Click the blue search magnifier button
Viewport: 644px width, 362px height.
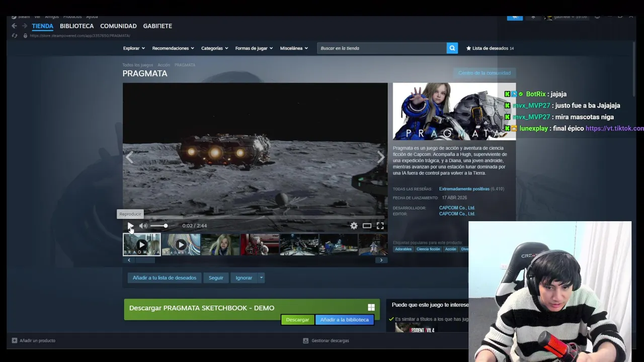(452, 48)
